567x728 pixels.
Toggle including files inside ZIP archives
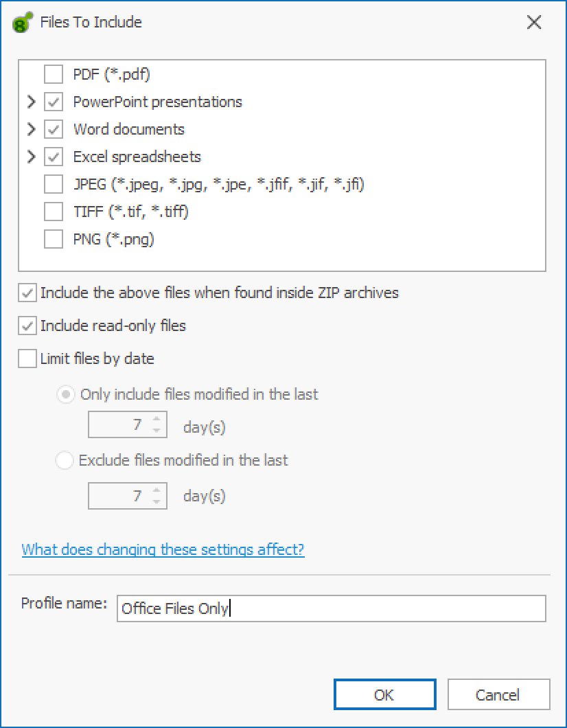click(x=28, y=293)
